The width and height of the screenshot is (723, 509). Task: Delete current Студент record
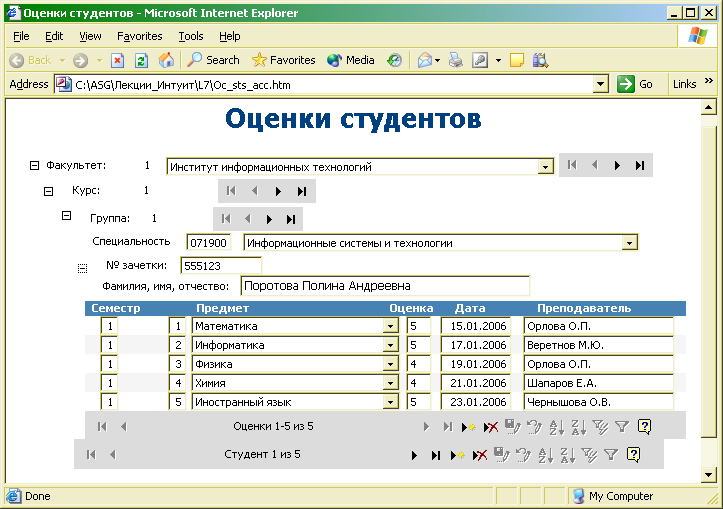[480, 456]
